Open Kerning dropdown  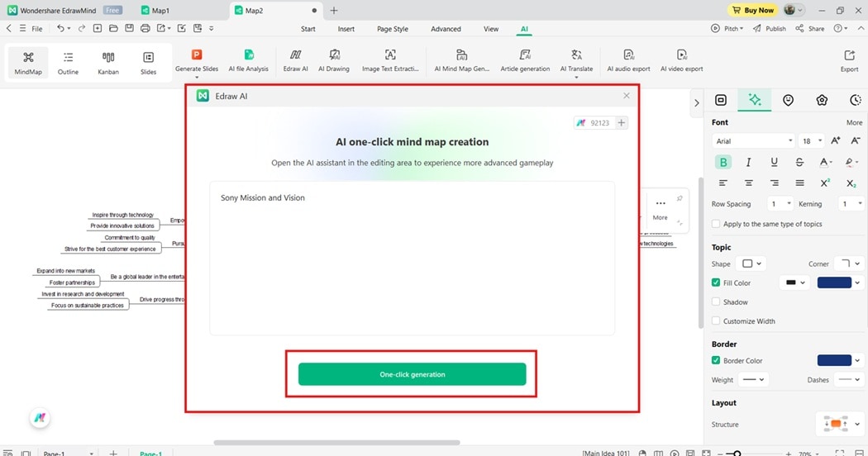(851, 204)
